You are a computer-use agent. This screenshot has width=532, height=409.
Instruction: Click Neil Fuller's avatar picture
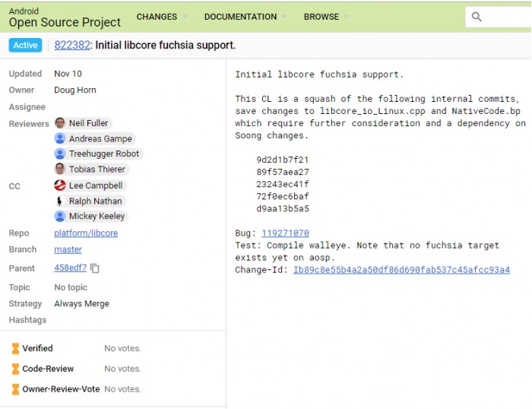click(x=60, y=123)
